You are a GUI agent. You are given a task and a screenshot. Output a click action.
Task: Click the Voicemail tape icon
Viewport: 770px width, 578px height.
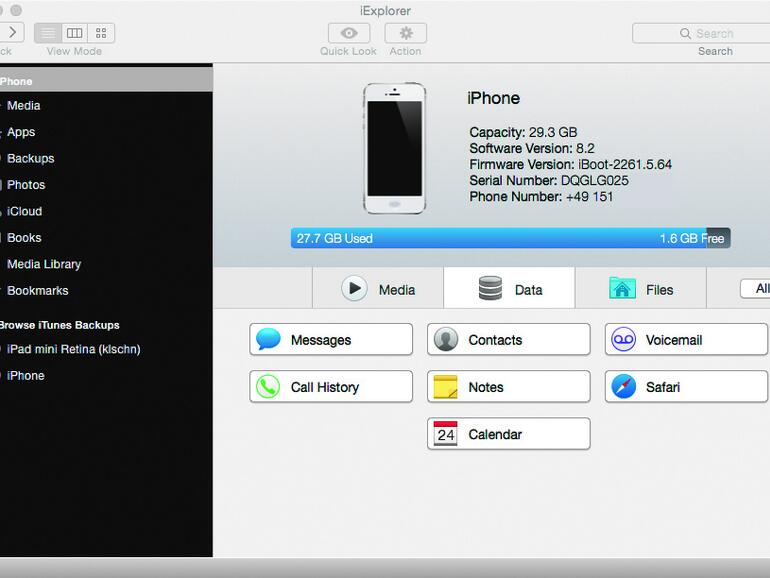624,339
